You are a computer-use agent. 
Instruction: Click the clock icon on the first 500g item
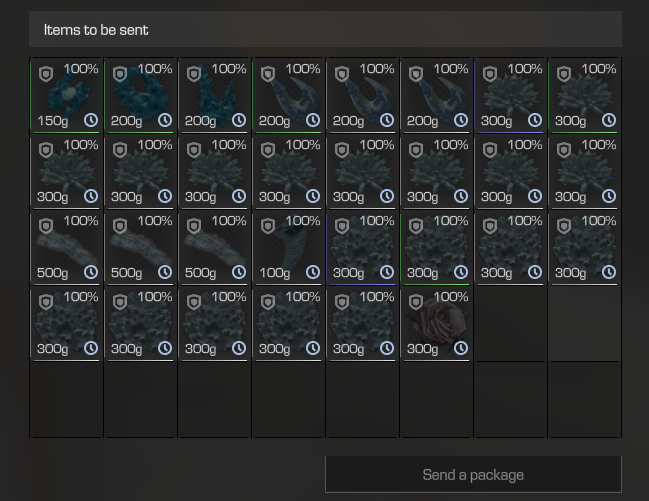[x=91, y=272]
